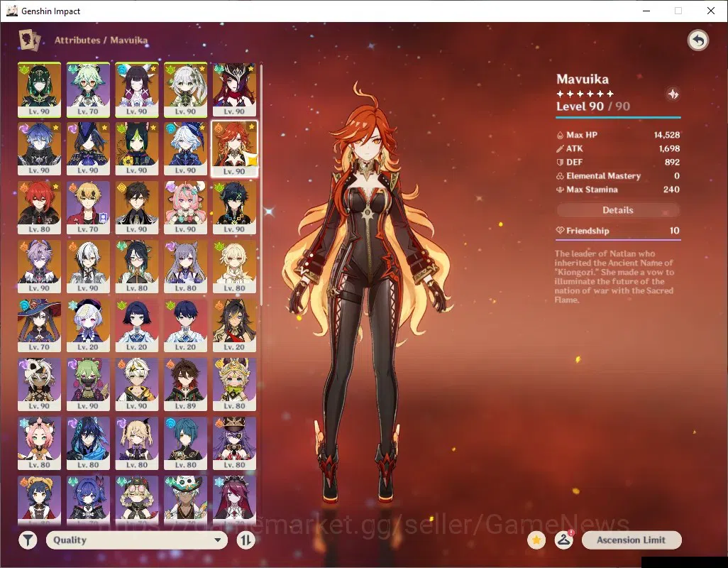
Task: Select the blonde Dendro Traveler card
Action: [234, 266]
